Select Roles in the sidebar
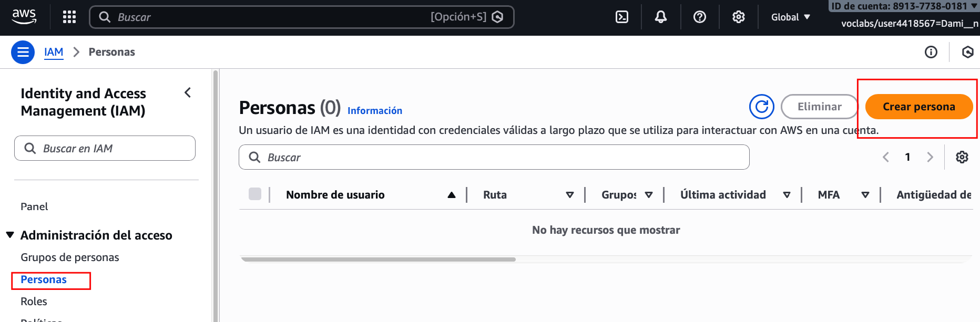Viewport: 980px width, 322px height. point(34,302)
